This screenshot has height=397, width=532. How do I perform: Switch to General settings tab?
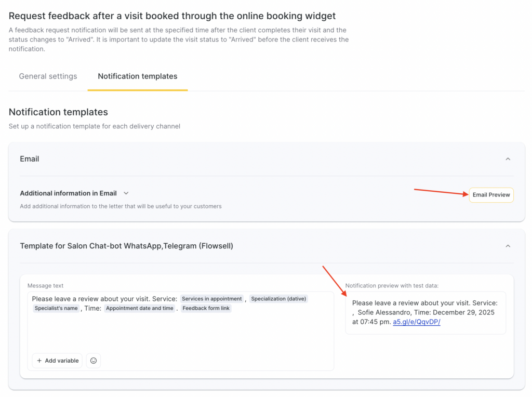(x=48, y=76)
